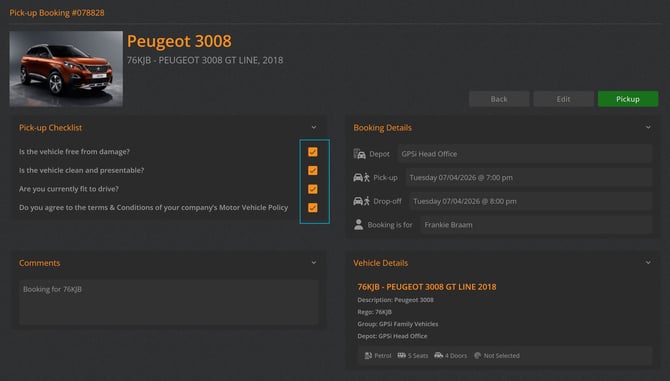Toggle Motor Vehicle Policy agreement checkbox
670x381 pixels.
point(313,208)
